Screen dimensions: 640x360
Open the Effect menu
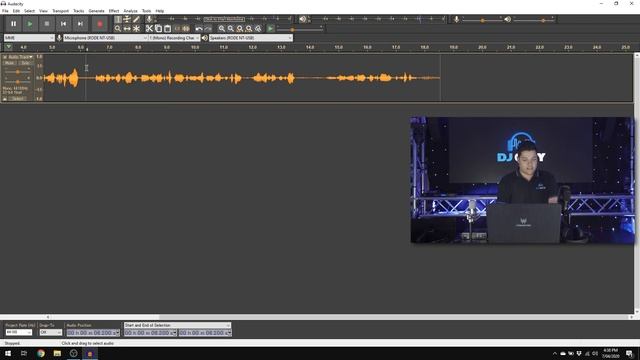pos(114,11)
